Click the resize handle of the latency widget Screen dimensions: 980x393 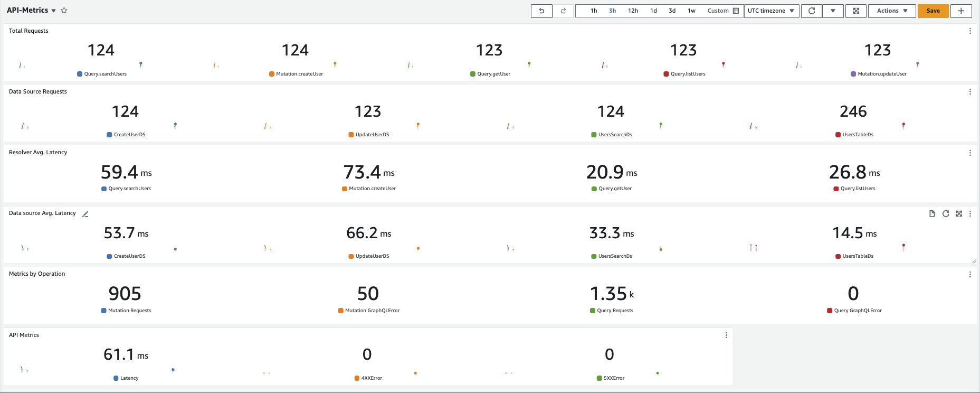[x=974, y=261]
